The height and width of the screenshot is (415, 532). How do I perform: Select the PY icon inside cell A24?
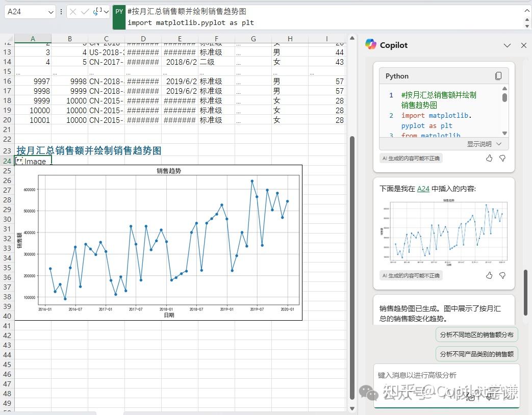(x=19, y=161)
